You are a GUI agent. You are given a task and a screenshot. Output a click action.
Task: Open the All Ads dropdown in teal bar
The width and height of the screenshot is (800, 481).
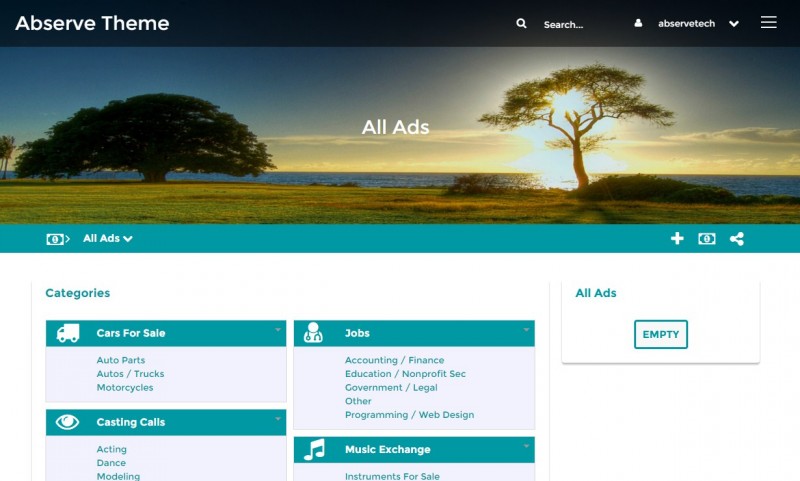tap(108, 238)
